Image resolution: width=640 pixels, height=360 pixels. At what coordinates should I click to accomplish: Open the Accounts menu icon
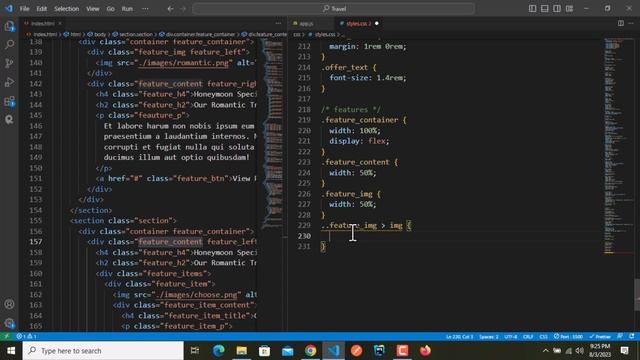[9, 304]
